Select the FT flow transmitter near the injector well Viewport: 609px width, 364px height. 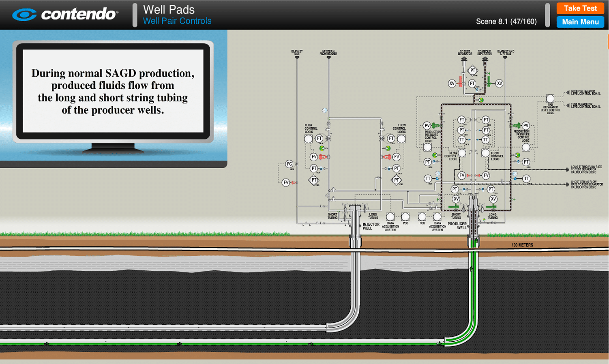click(x=319, y=139)
